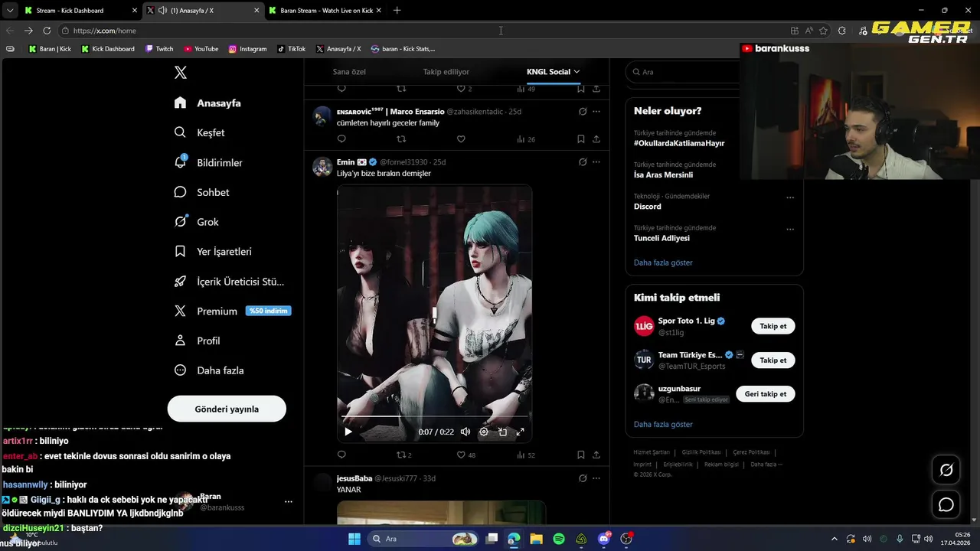Click Daha fazla göster under Kimi takip etmeli

[663, 424]
